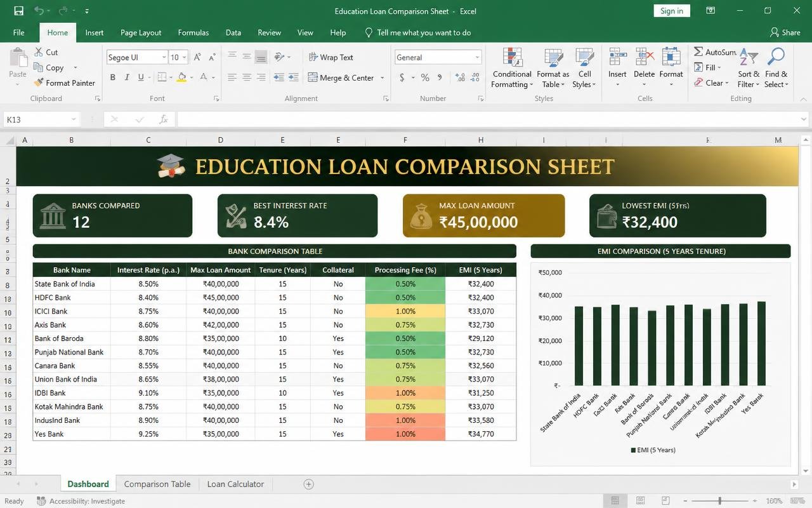Open Find & Select dropdown

pos(776,68)
